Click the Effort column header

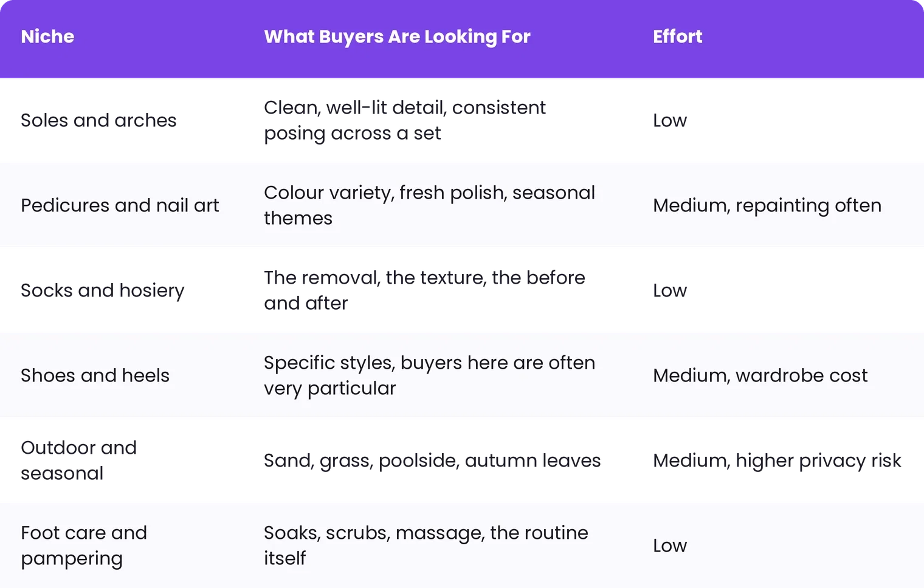coord(677,36)
